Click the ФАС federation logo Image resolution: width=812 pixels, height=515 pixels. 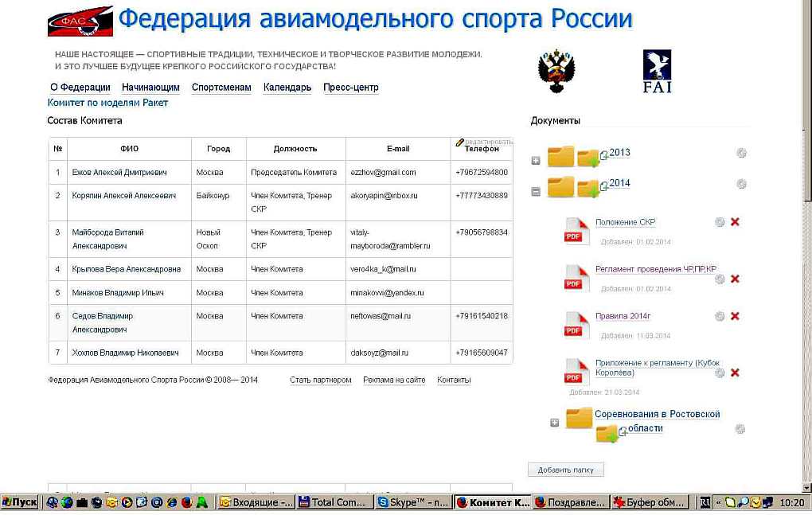[80, 21]
